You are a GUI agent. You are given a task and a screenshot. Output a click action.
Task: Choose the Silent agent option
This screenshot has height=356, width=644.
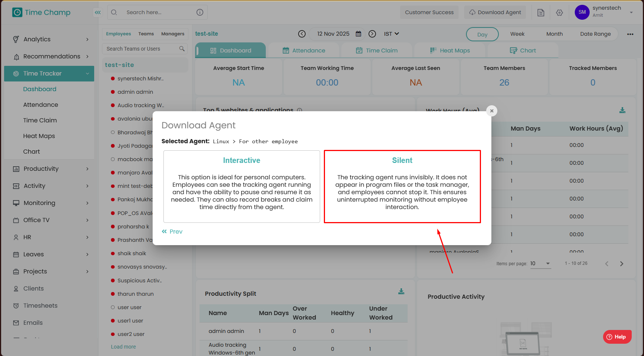click(402, 186)
